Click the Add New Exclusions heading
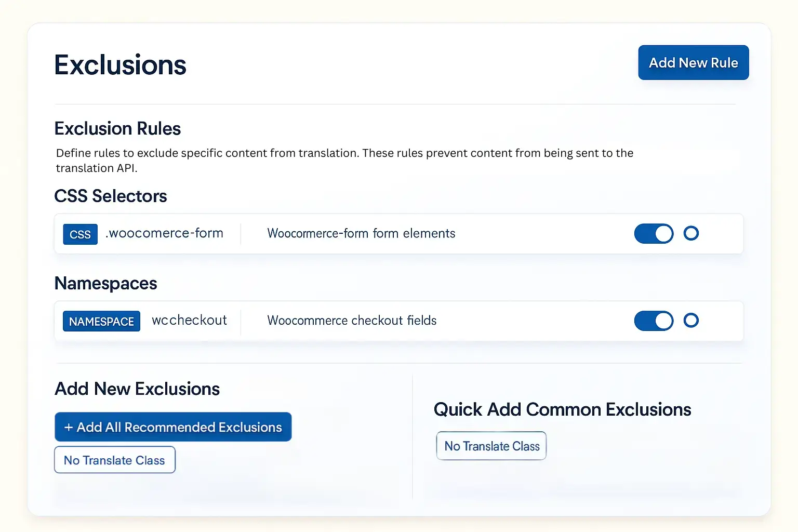Screen dimensions: 798x532 click(137, 389)
